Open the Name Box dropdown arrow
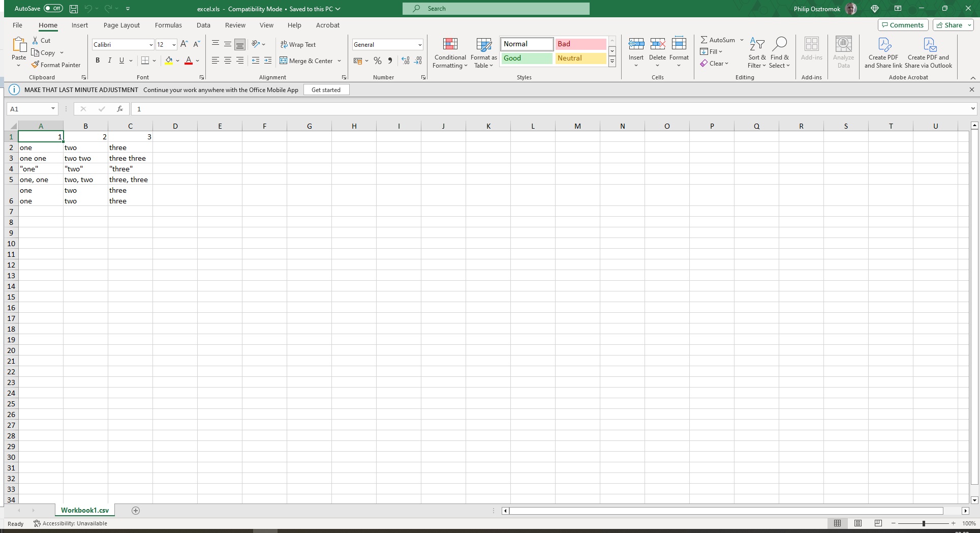The width and height of the screenshot is (980, 533). pos(53,109)
